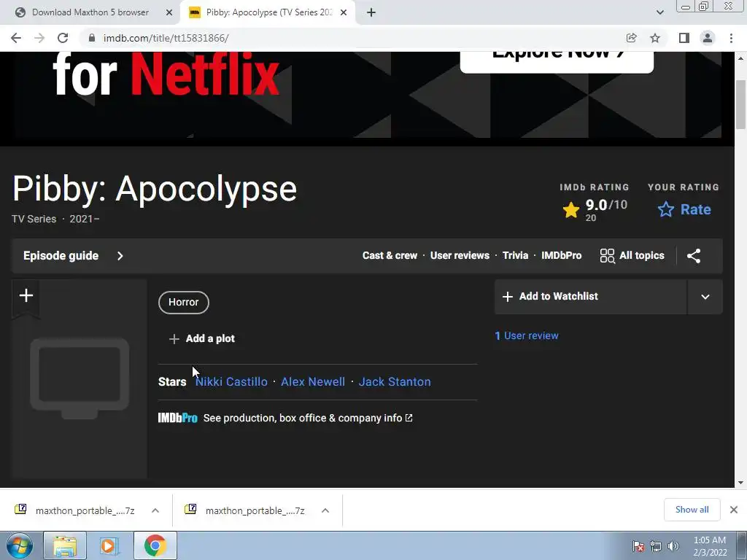Click Add a plot
Screen dimensions: 747x560
(x=202, y=338)
